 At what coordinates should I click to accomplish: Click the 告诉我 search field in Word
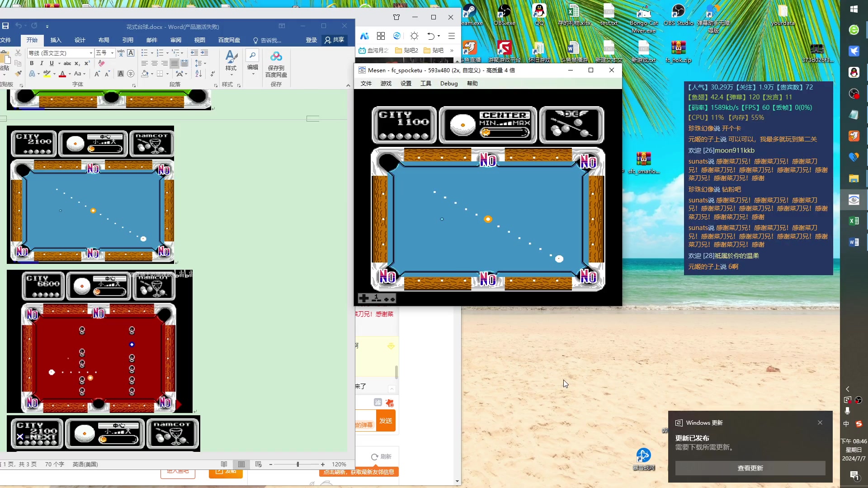267,40
